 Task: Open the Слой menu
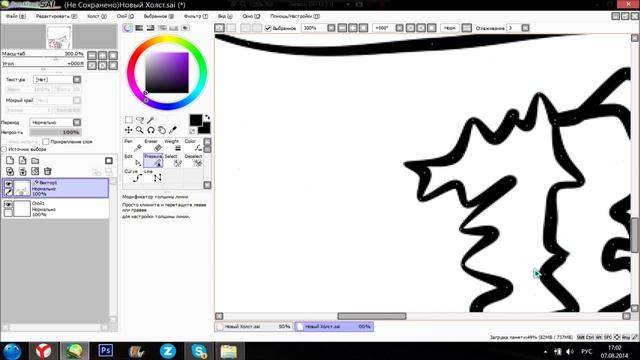[x=125, y=16]
